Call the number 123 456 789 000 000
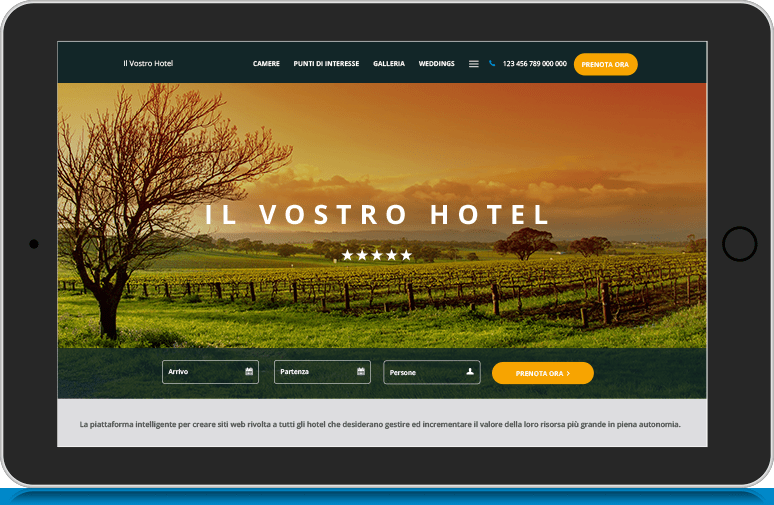 click(535, 64)
